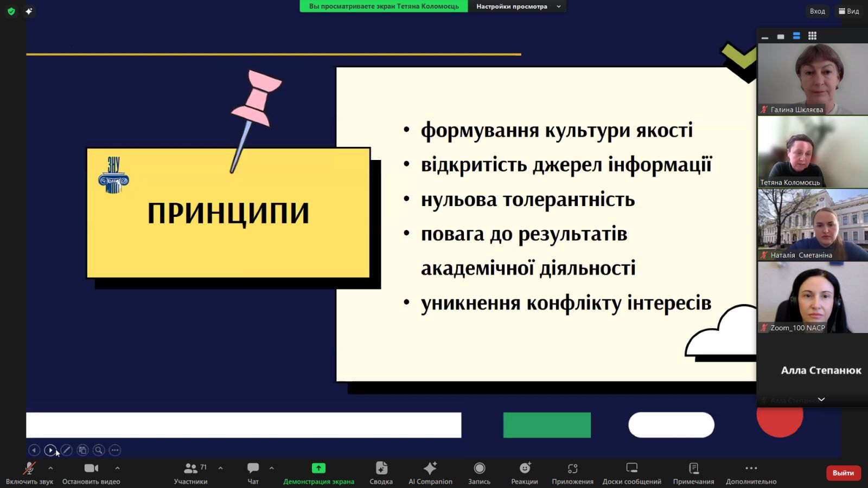The height and width of the screenshot is (488, 868).
Task: Open the Дополнительно more menu
Action: [x=751, y=473]
